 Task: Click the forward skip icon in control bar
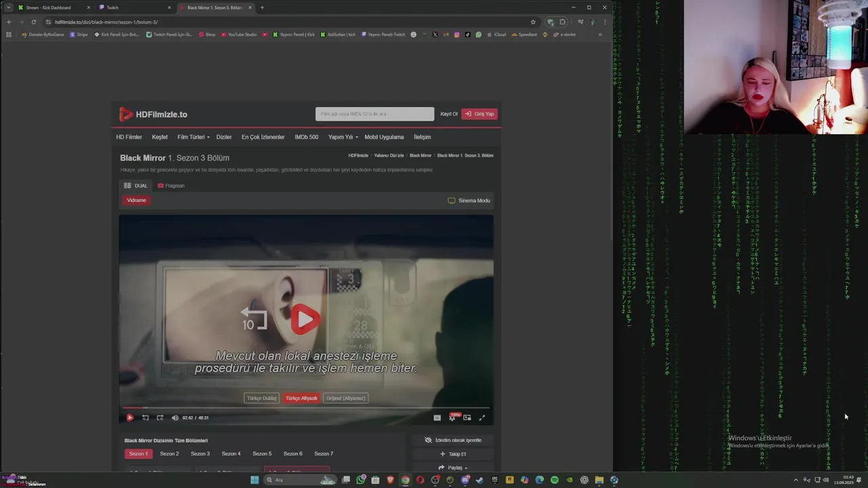click(160, 418)
